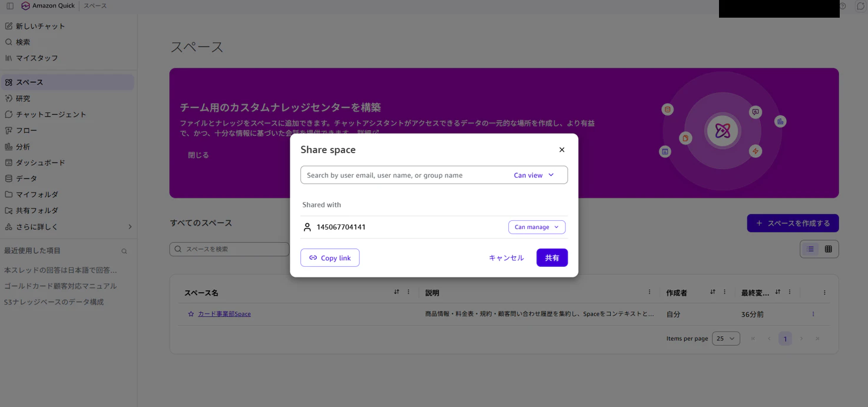Click the lightning icon in banner illustration
868x407 pixels.
(756, 151)
